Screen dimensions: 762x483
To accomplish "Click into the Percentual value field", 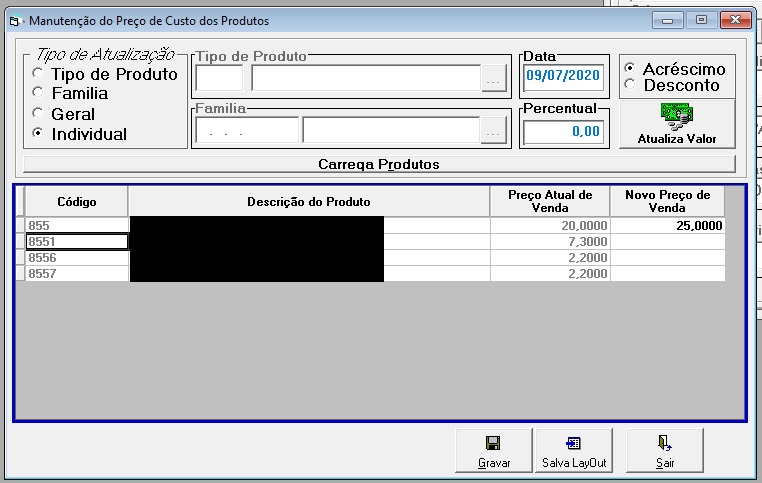I will (x=564, y=131).
